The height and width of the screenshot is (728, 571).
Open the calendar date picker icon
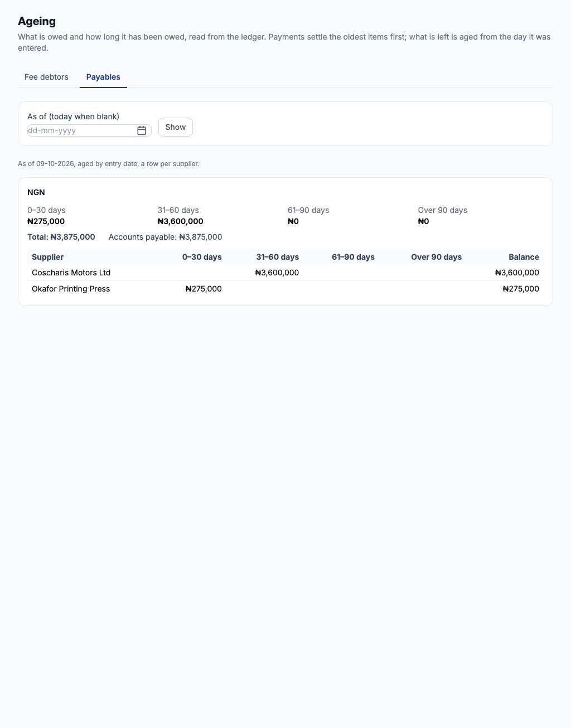click(x=142, y=130)
